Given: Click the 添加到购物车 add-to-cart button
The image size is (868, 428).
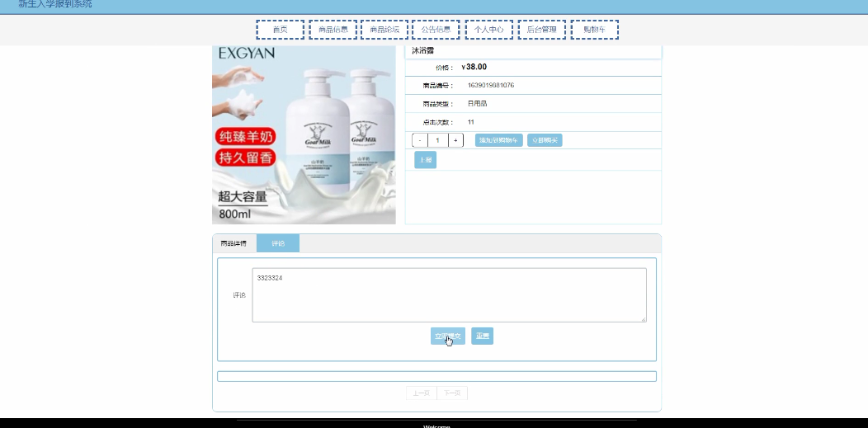Looking at the screenshot, I should pos(498,140).
